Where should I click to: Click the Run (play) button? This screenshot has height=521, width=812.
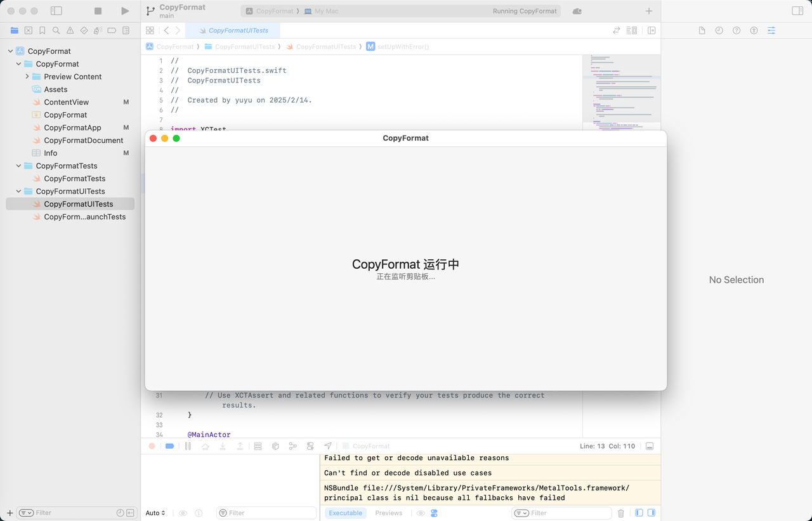(x=125, y=11)
